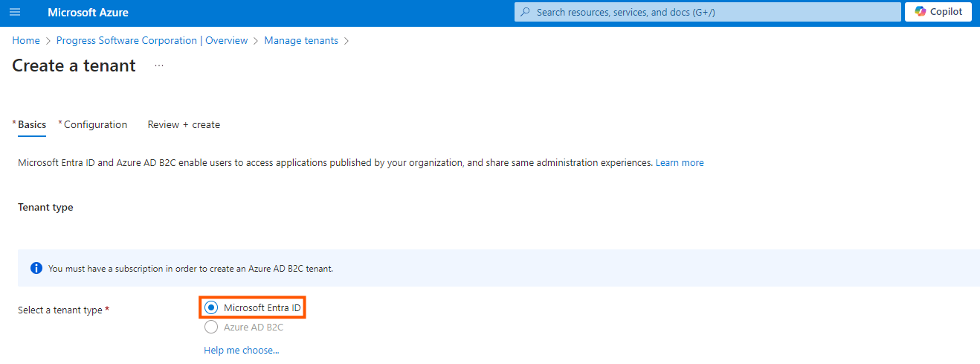Click the Copilot logo icon
The width and height of the screenshot is (980, 364).
(921, 12)
